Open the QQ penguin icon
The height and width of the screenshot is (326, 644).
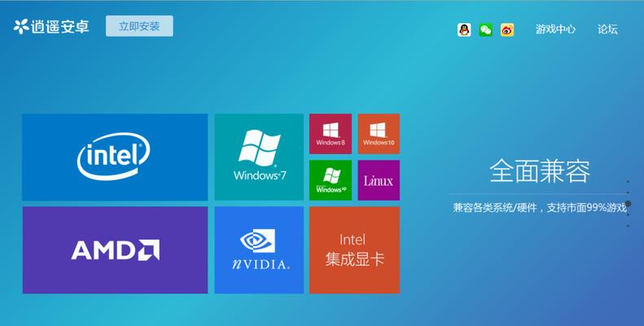point(464,29)
